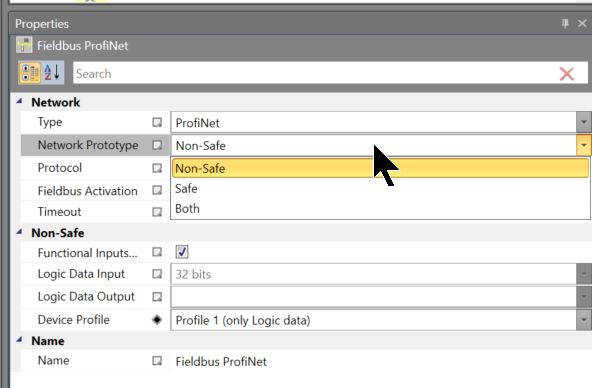Viewport: 592px width, 388px height.
Task: Click the Fieldbus ProfiNet device icon
Action: (24, 45)
